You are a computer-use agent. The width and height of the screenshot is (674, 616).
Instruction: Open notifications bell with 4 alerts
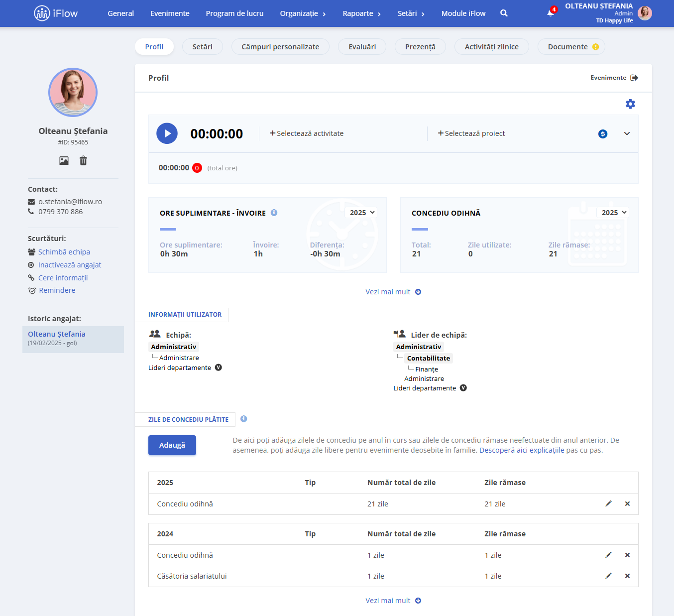pos(551,12)
